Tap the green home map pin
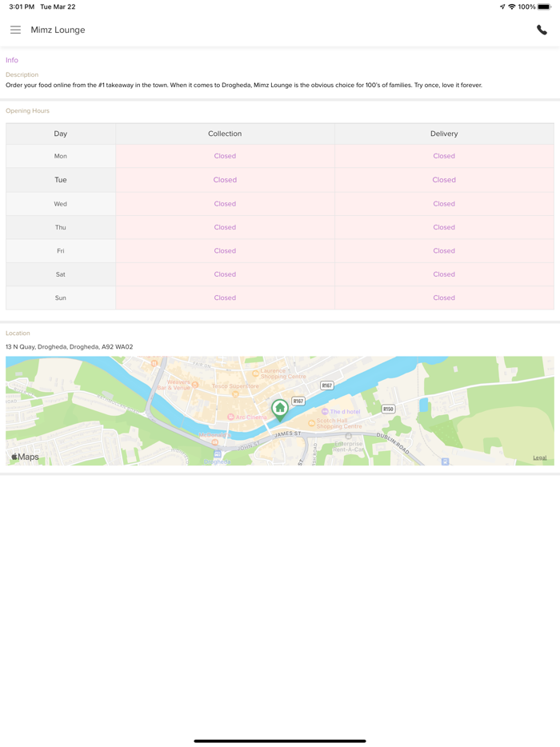 tap(280, 410)
